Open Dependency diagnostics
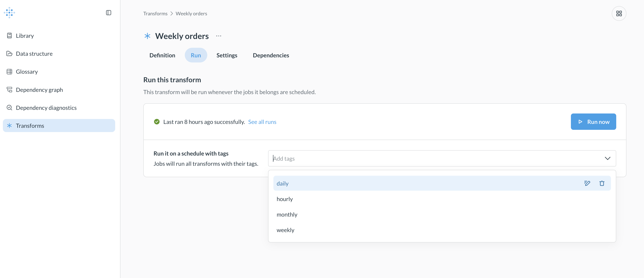Image resolution: width=644 pixels, height=278 pixels. pyautogui.click(x=46, y=108)
